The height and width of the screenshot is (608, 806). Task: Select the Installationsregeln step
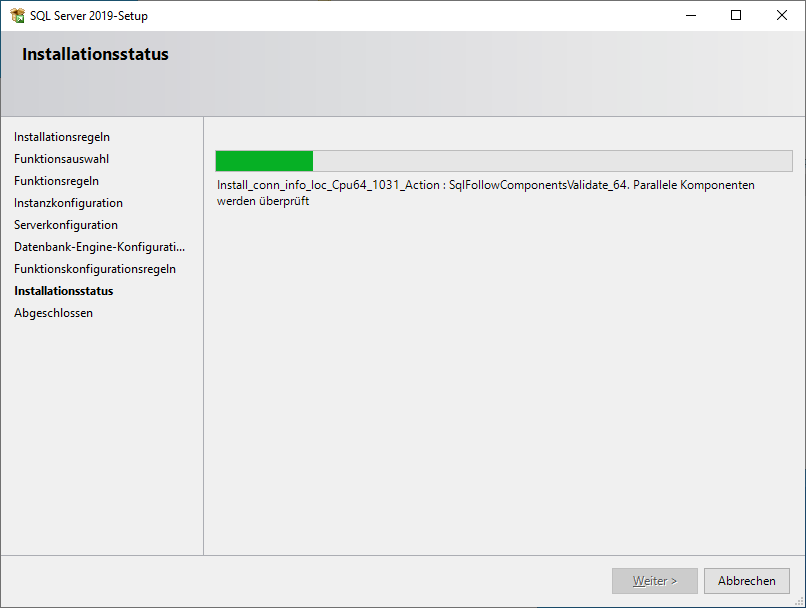click(x=62, y=137)
